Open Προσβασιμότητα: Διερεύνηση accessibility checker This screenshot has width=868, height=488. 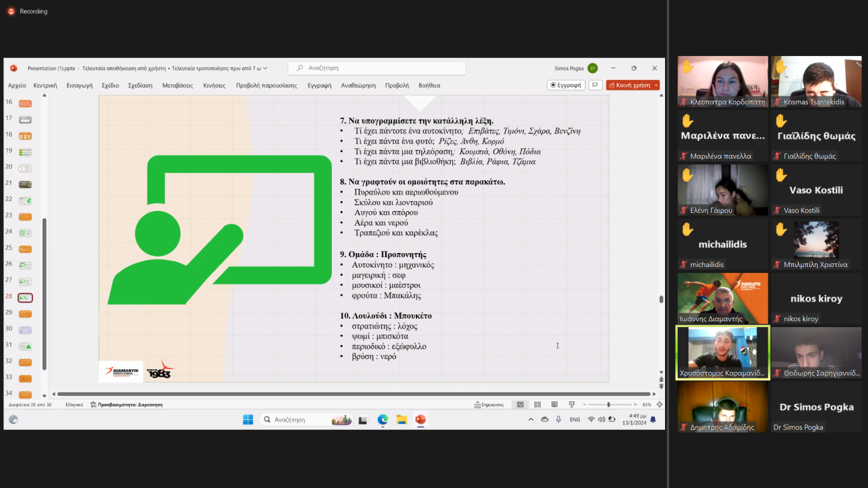click(x=127, y=405)
